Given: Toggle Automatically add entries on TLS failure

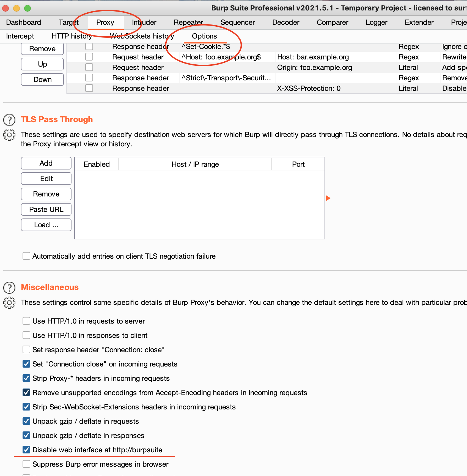Looking at the screenshot, I should point(26,256).
